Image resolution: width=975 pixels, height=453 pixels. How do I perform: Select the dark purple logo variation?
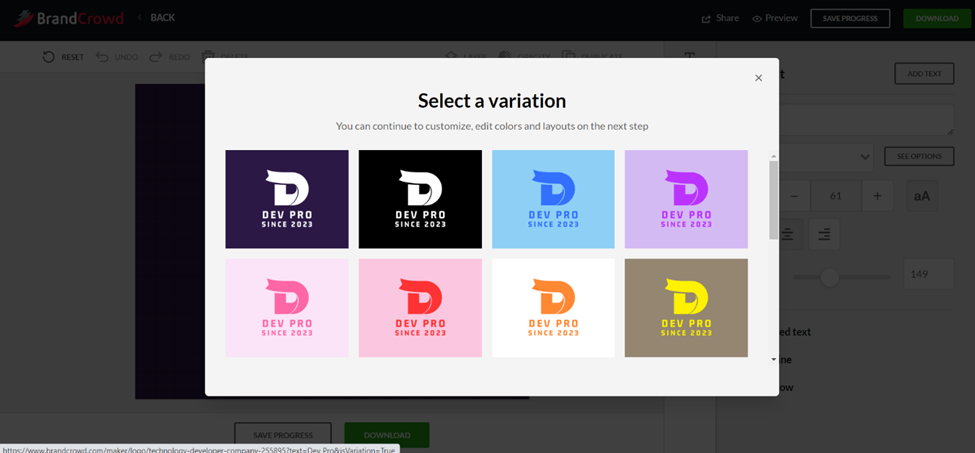[287, 199]
